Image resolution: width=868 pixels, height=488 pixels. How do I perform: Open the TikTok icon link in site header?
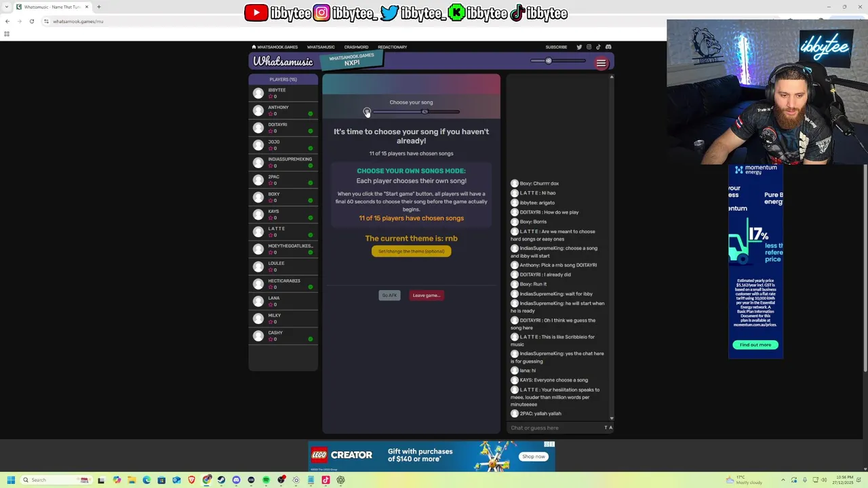(598, 47)
